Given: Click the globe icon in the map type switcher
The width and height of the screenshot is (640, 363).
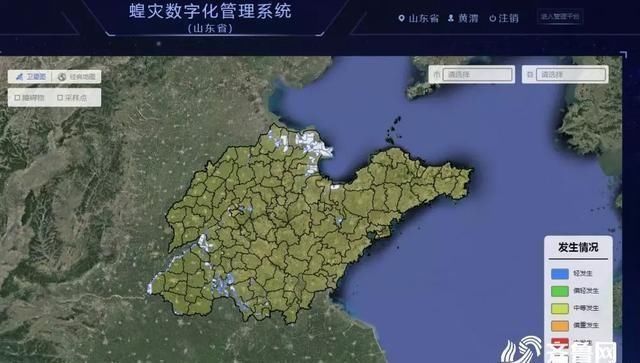Looking at the screenshot, I should coord(62,77).
